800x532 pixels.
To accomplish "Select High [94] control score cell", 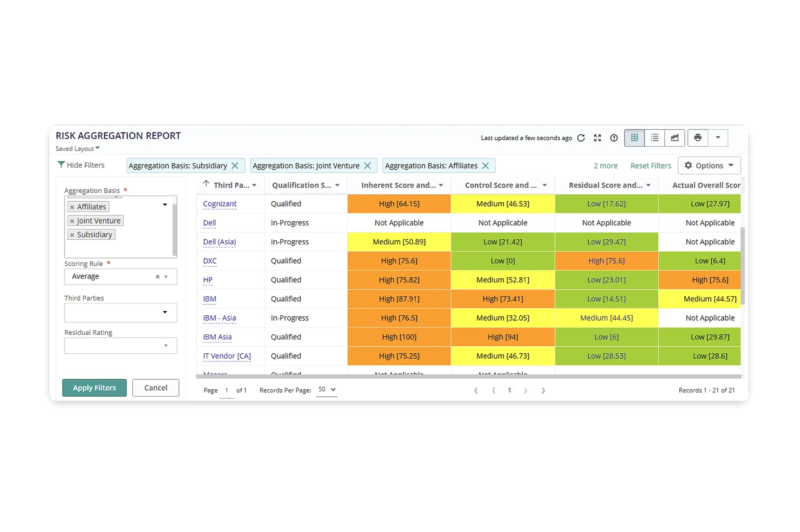I will pos(503,337).
